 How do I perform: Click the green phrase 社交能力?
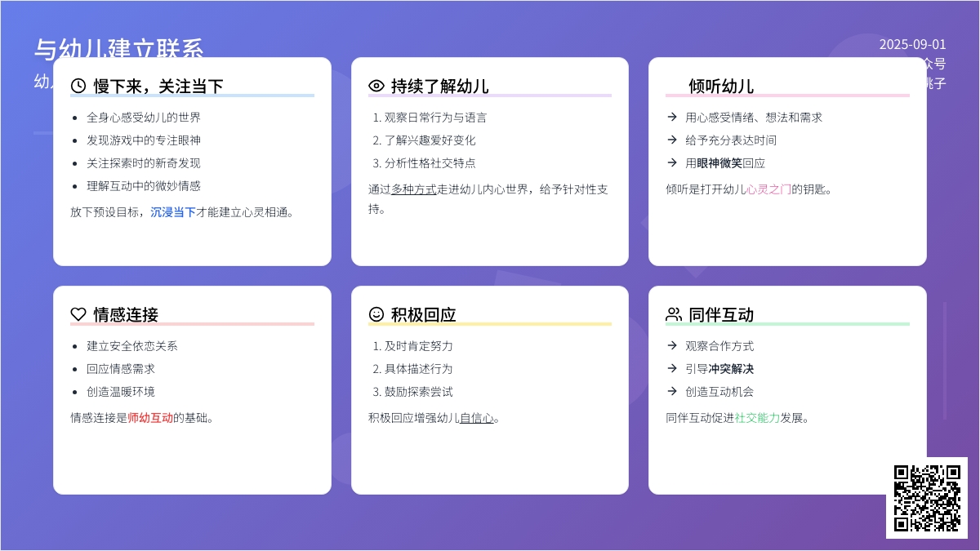(x=757, y=418)
